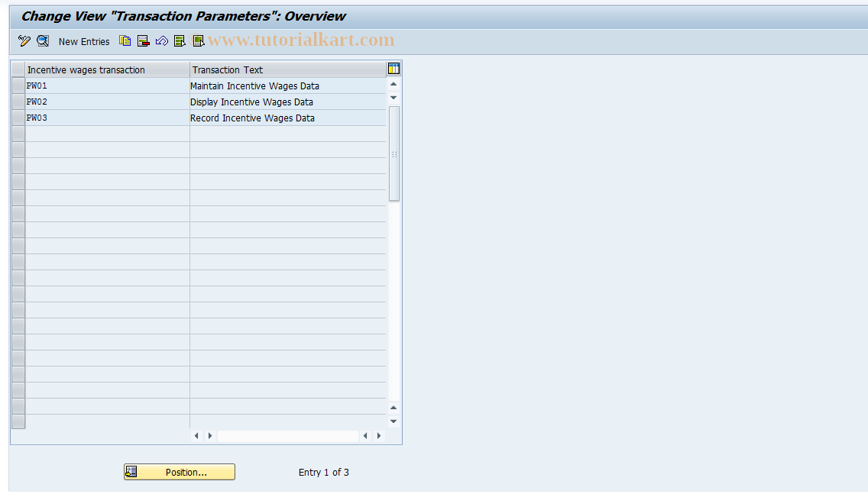The image size is (868, 494).
Task: Click 'Record Incentive Wages Data' cell
Action: click(288, 118)
